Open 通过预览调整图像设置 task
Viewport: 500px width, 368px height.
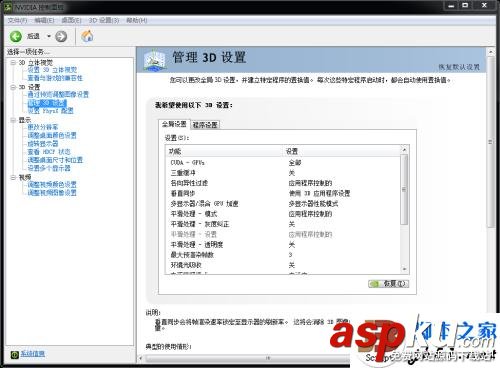58,95
